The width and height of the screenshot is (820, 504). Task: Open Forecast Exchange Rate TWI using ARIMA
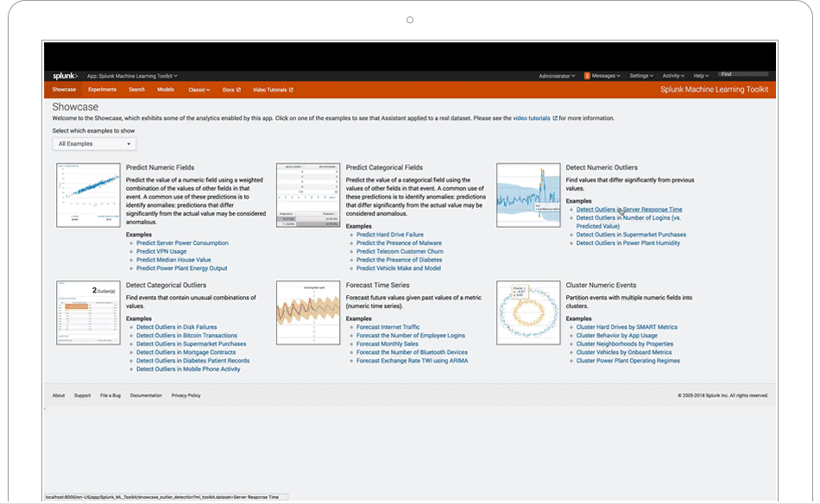(x=412, y=361)
